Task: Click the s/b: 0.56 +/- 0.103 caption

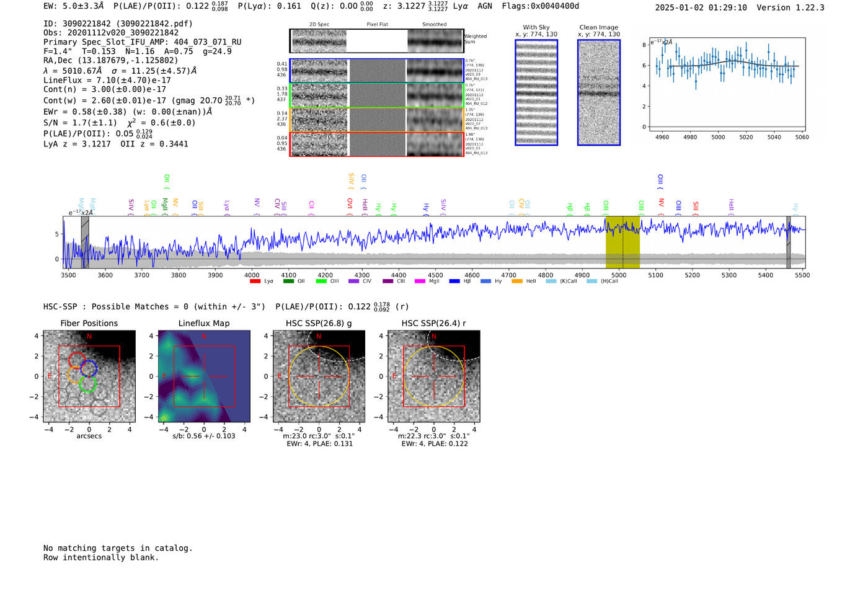Action: click(204, 436)
